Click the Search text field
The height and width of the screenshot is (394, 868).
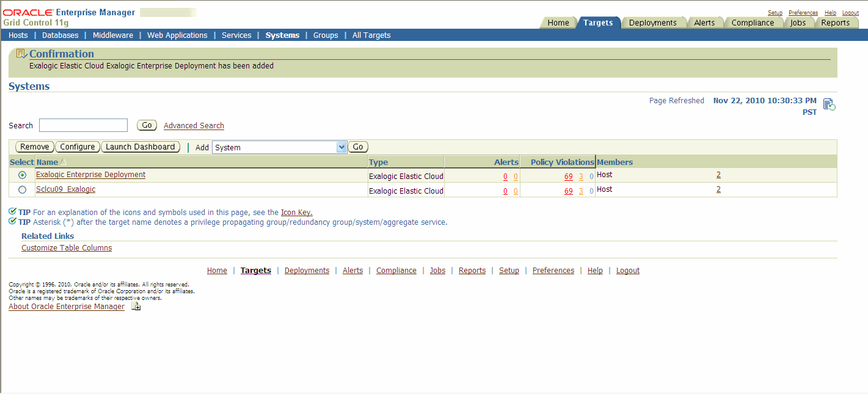83,125
